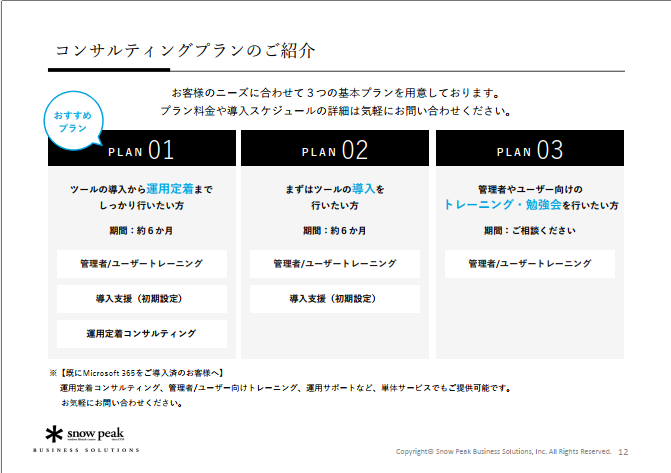Click blue text トレーニング・勉強会 in PLAN 03
671x473 pixels.
coord(502,205)
